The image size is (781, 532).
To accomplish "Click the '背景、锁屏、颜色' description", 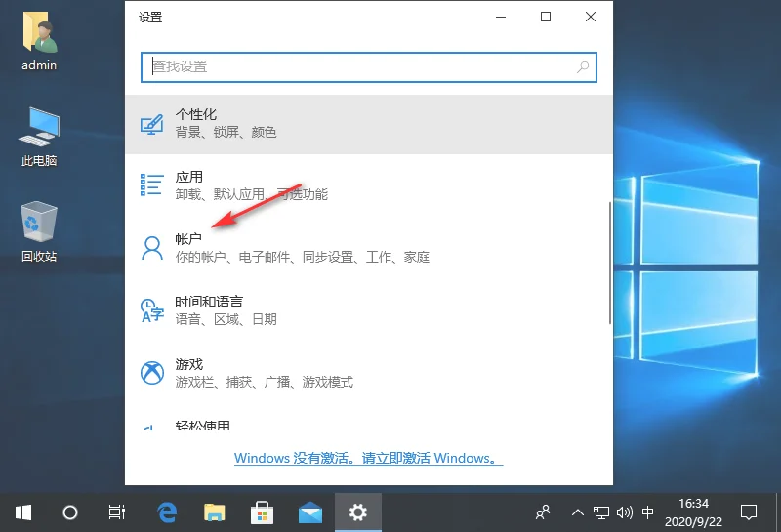I will (226, 132).
